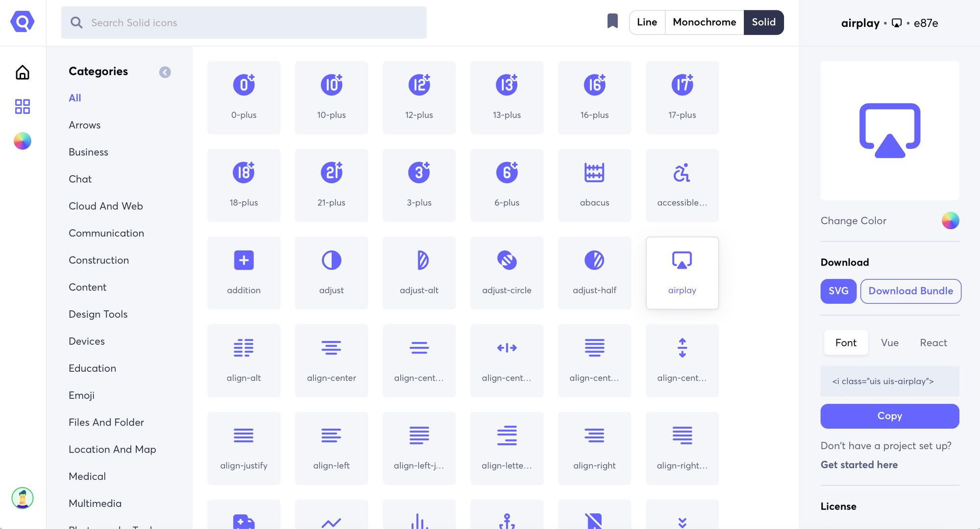The height and width of the screenshot is (529, 980).
Task: Select the Solid icon style
Action: [763, 22]
